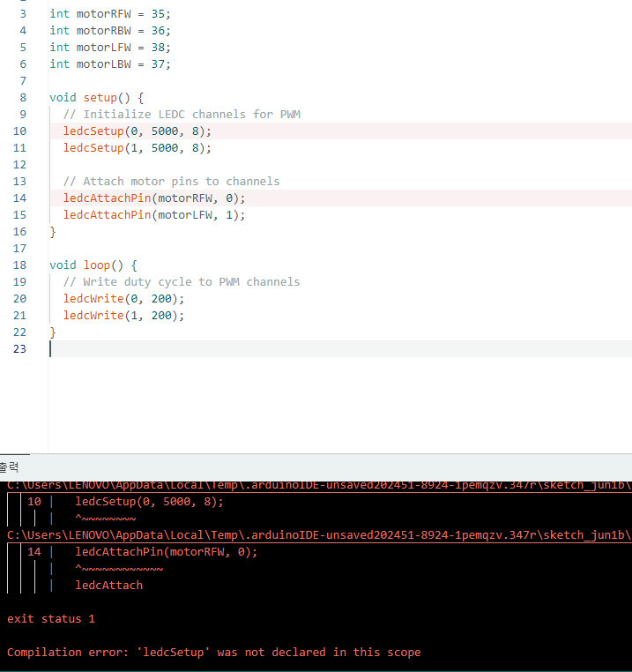Click line number 20 in editor gutter
Viewport: 632px width, 672px height.
point(19,299)
